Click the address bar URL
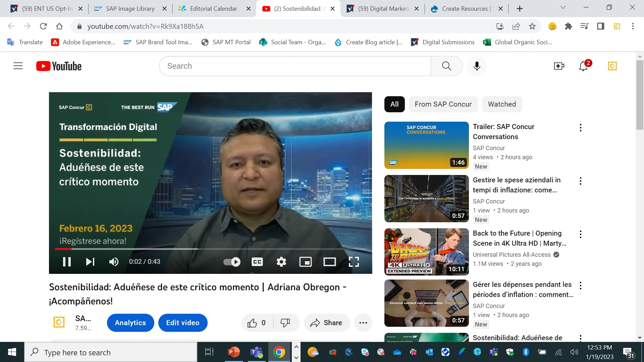Viewport: 644px width, 362px height. pos(145,26)
